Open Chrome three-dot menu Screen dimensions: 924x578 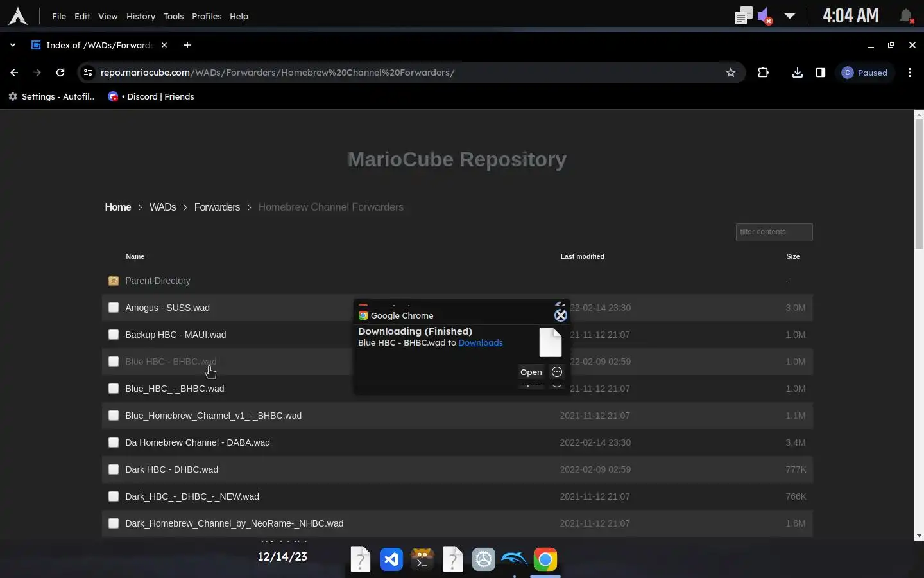coord(910,73)
